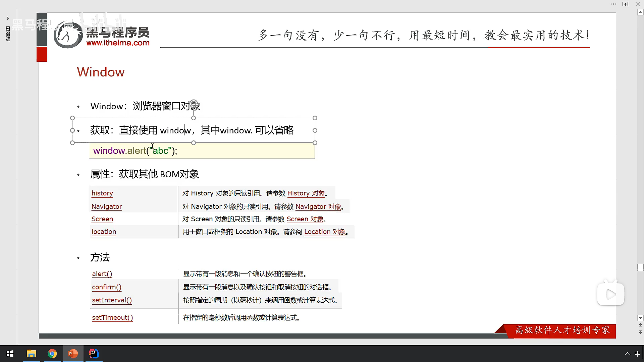Click the scrollbar up arrow
The height and width of the screenshot is (362, 644).
[x=640, y=12]
